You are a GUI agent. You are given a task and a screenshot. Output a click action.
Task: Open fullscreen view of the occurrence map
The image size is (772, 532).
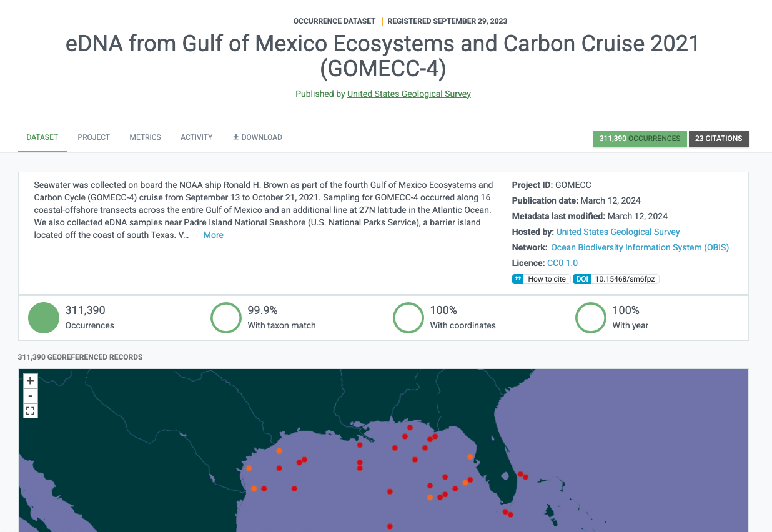[30, 411]
